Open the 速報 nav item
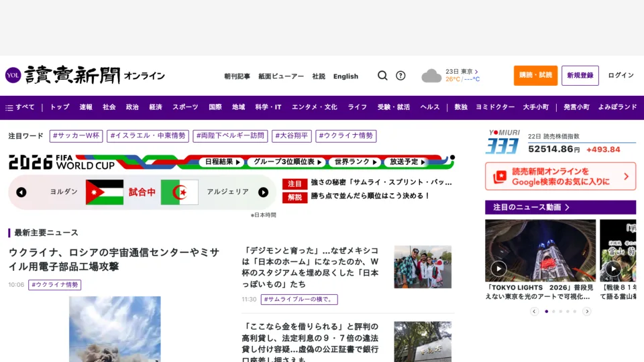Screen dimensions: 644x362 (x=86, y=107)
